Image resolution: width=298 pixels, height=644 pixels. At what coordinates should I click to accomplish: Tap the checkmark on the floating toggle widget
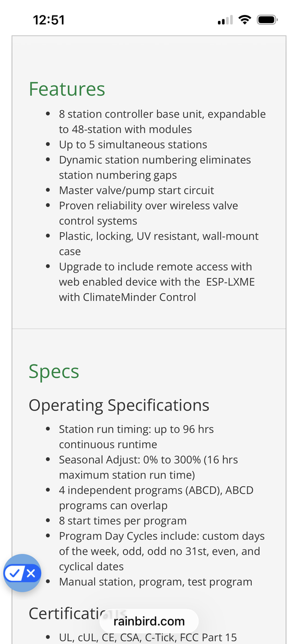(x=16, y=573)
